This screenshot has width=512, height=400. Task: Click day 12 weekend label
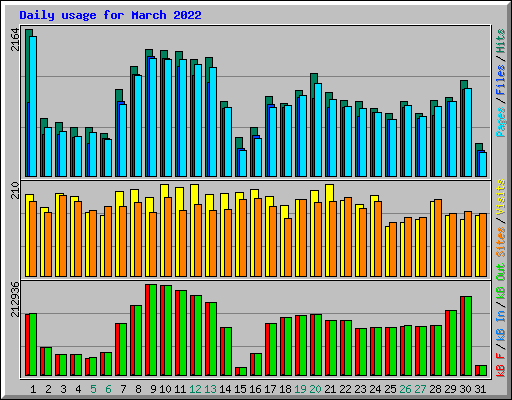click(x=196, y=389)
